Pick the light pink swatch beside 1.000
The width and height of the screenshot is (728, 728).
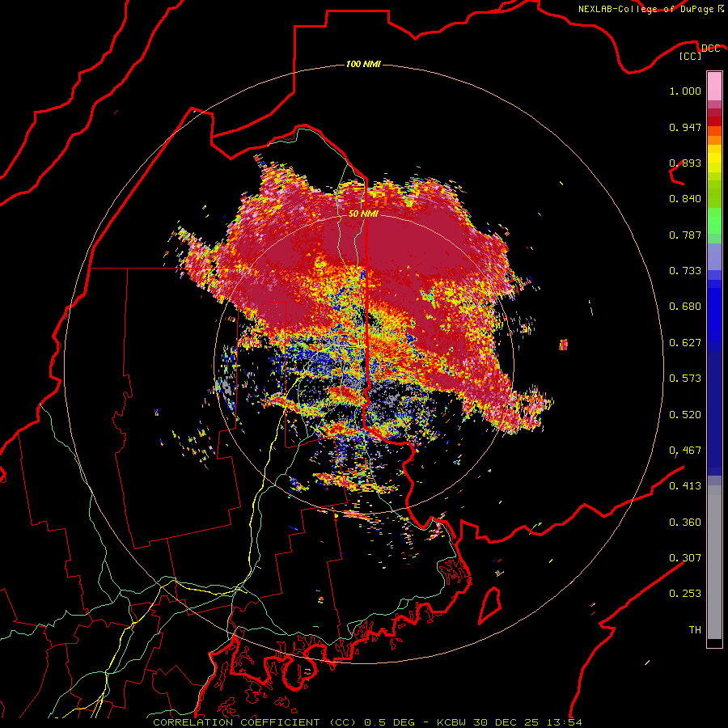point(714,87)
